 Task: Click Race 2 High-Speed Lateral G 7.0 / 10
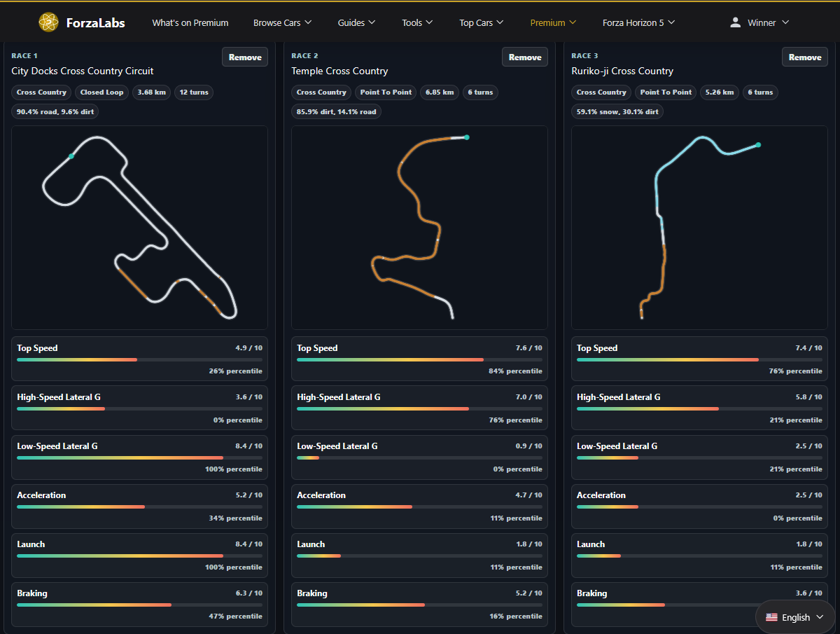pyautogui.click(x=529, y=397)
